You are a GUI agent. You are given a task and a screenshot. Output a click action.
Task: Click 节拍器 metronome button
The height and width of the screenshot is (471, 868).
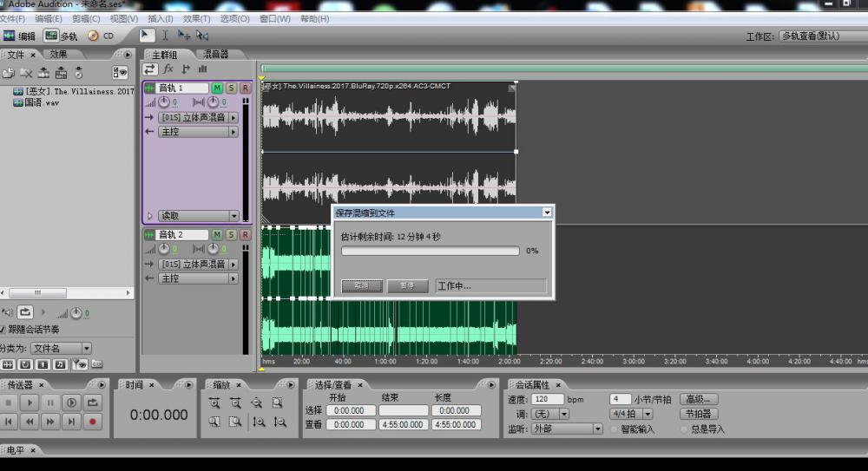tap(699, 414)
